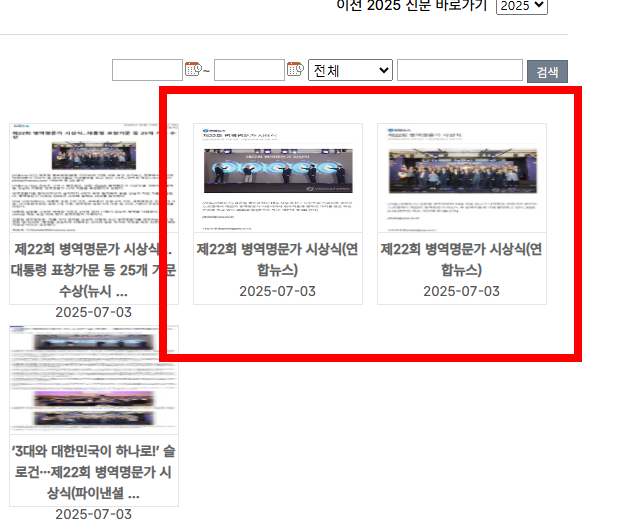Image resolution: width=618 pixels, height=521 pixels.
Task: Click the search keyword text field
Action: click(x=460, y=70)
